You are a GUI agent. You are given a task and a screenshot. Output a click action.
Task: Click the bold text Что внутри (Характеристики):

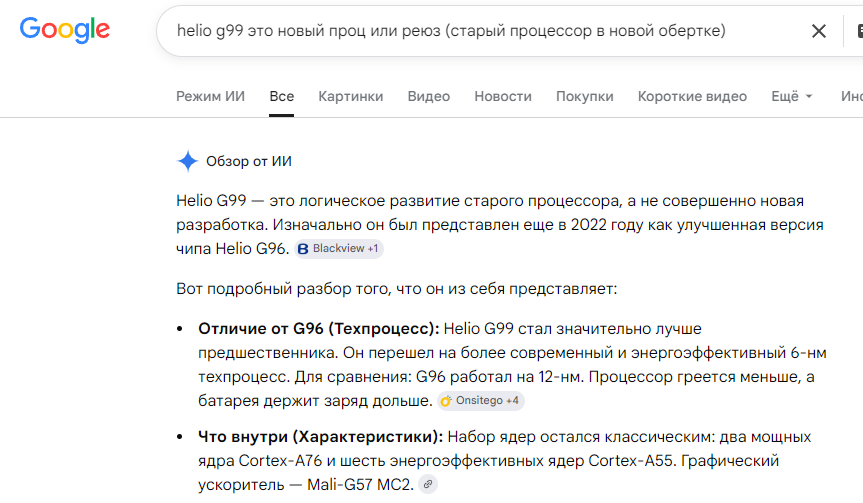320,436
